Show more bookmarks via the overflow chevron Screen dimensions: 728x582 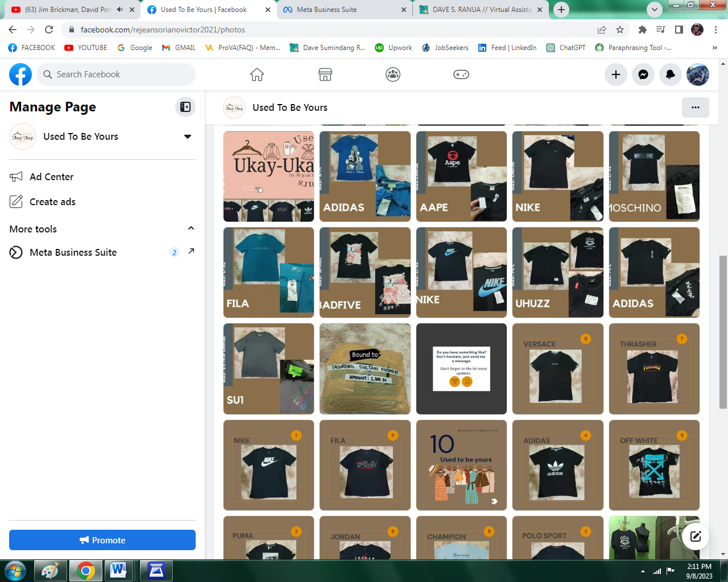point(715,48)
